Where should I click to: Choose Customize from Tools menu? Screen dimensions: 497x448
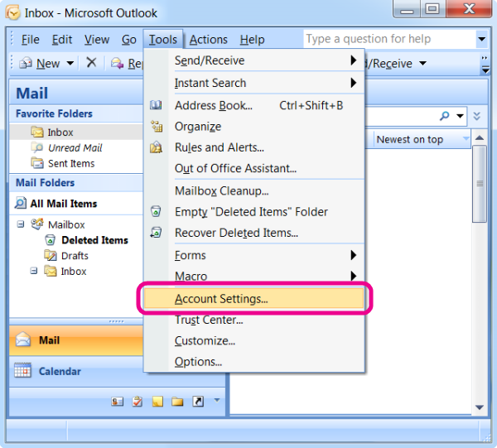254,340
